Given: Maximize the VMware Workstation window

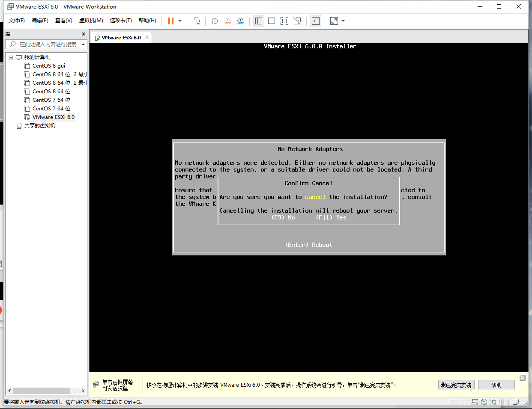Looking at the screenshot, I should pos(499,6).
